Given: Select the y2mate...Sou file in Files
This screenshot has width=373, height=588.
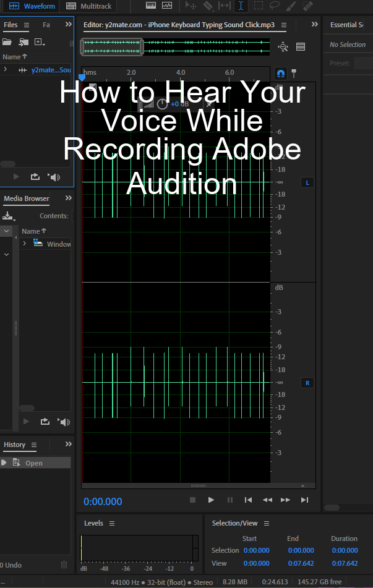Looking at the screenshot, I should [51, 70].
